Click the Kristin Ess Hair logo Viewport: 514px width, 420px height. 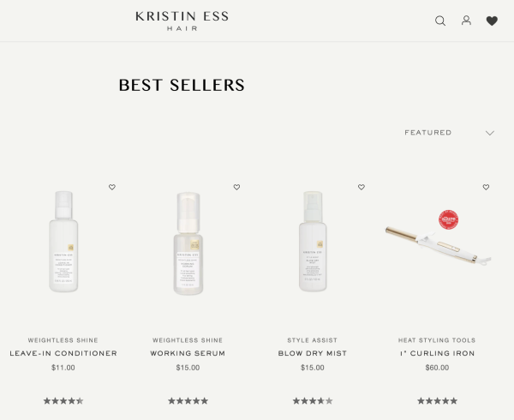coord(182,21)
